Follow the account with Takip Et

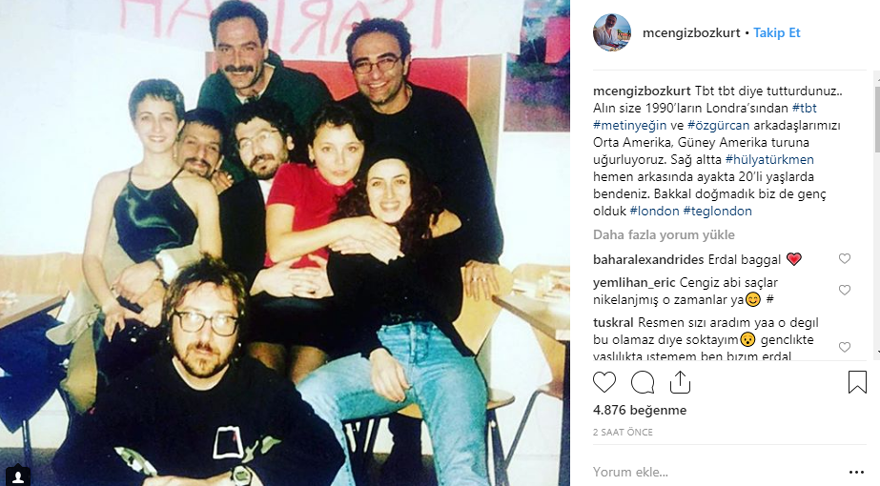[777, 33]
